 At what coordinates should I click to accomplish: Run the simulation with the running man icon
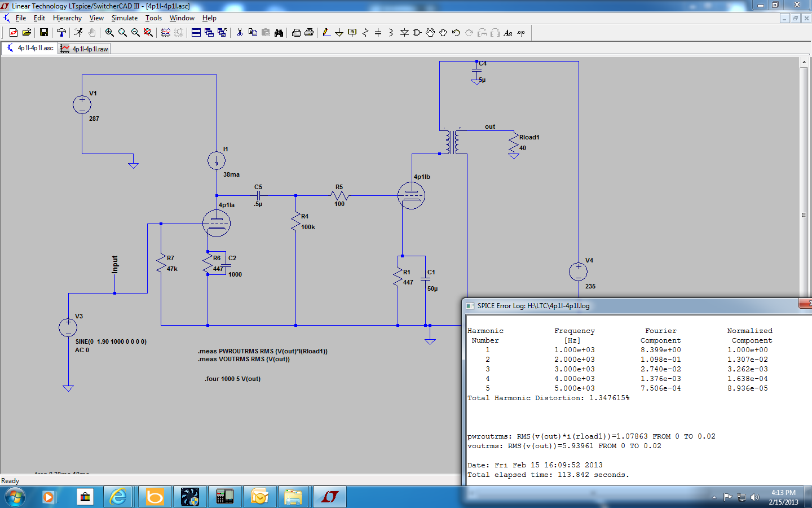click(79, 33)
